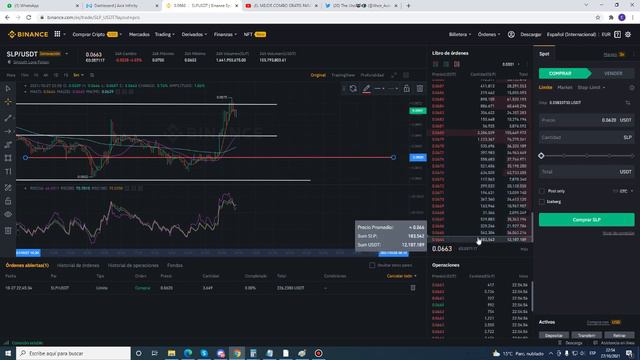This screenshot has width=640, height=360.
Task: Open the Finanzas menu
Action: (x=225, y=35)
